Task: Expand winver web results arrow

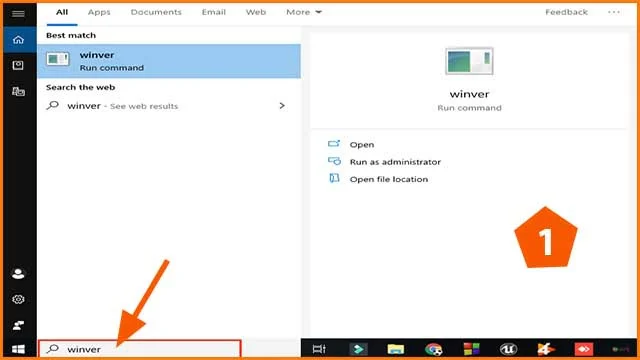Action: [x=282, y=106]
